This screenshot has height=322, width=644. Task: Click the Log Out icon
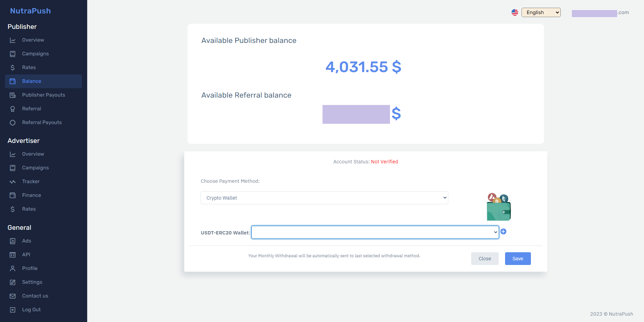tap(13, 310)
